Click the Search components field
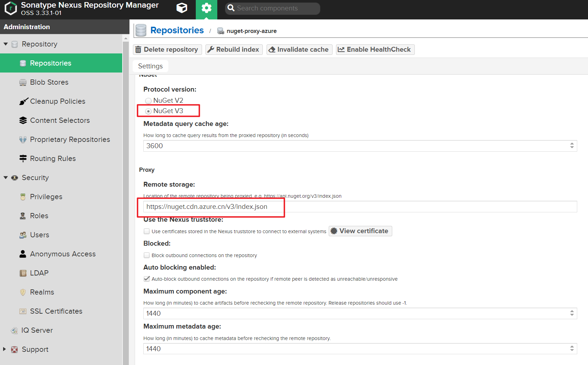Screen dimensions: 588x365 (x=272, y=8)
